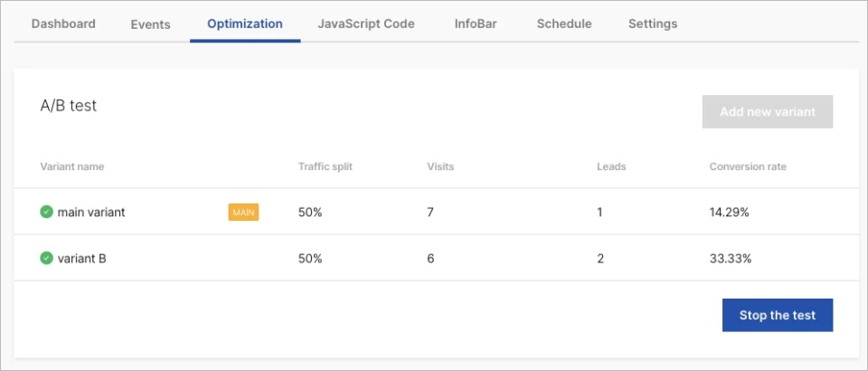
Task: Go to the JavaScript Code tab
Action: click(x=366, y=24)
